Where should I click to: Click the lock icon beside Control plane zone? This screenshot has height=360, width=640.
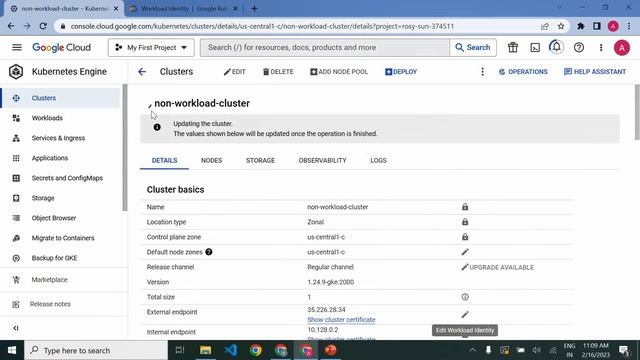[465, 237]
